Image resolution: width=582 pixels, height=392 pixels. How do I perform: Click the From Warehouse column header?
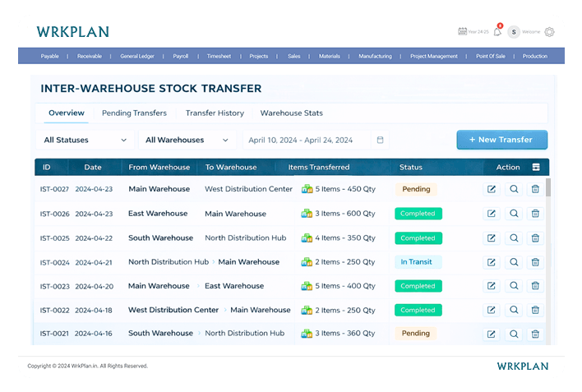click(159, 167)
